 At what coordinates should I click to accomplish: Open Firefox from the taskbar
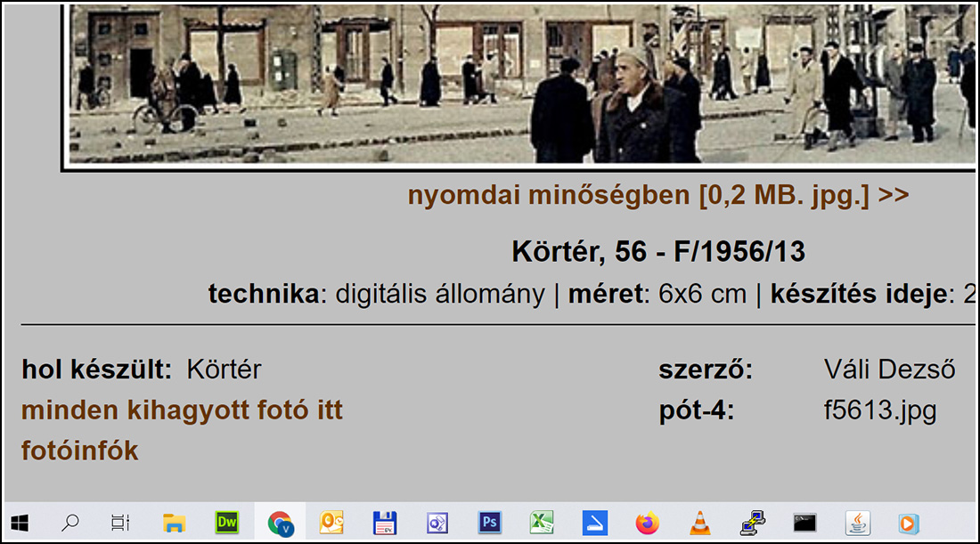pos(647,523)
